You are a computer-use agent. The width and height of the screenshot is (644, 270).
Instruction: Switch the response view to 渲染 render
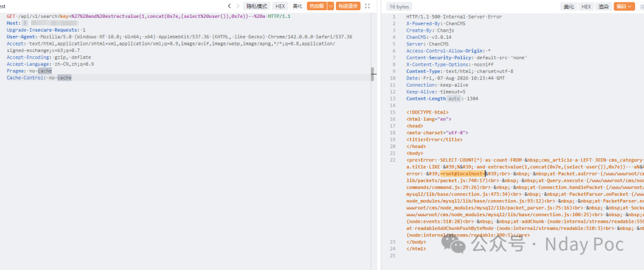point(603,7)
